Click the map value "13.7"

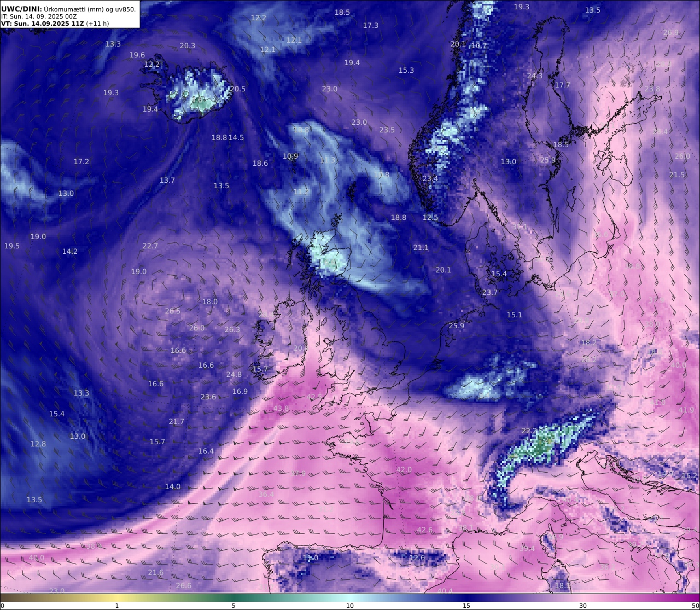tap(167, 181)
